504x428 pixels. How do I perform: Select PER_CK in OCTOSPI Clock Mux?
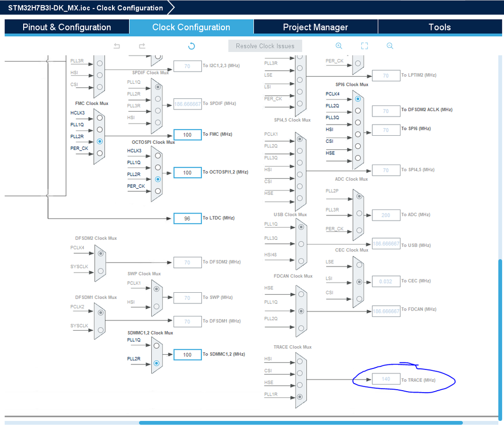pos(158,191)
